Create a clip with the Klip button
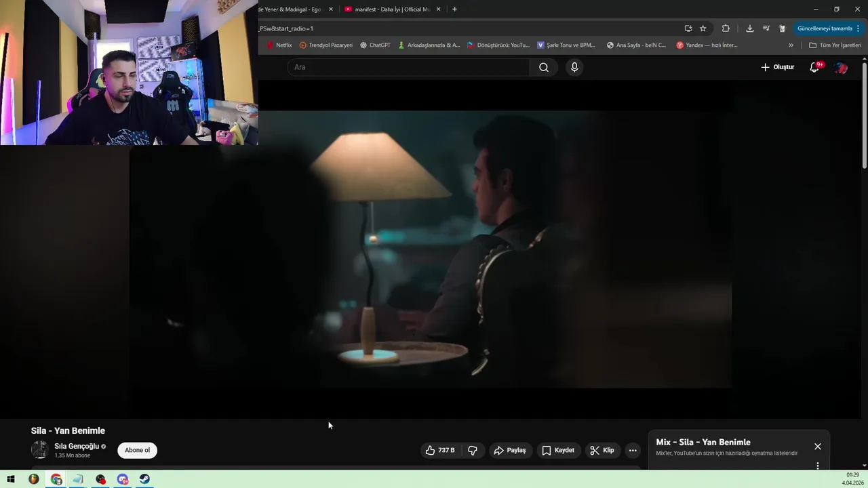 (602, 450)
